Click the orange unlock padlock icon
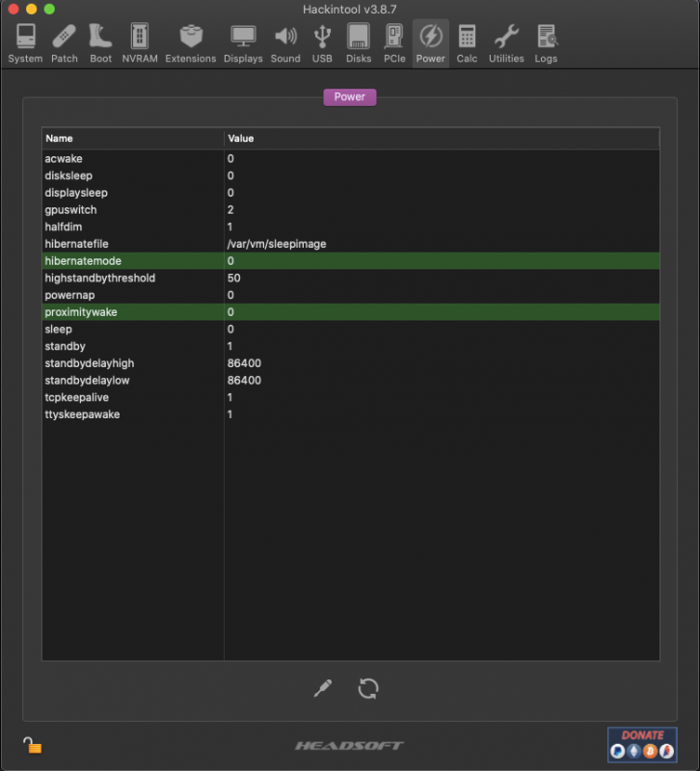The height and width of the screenshot is (771, 700). [x=33, y=745]
